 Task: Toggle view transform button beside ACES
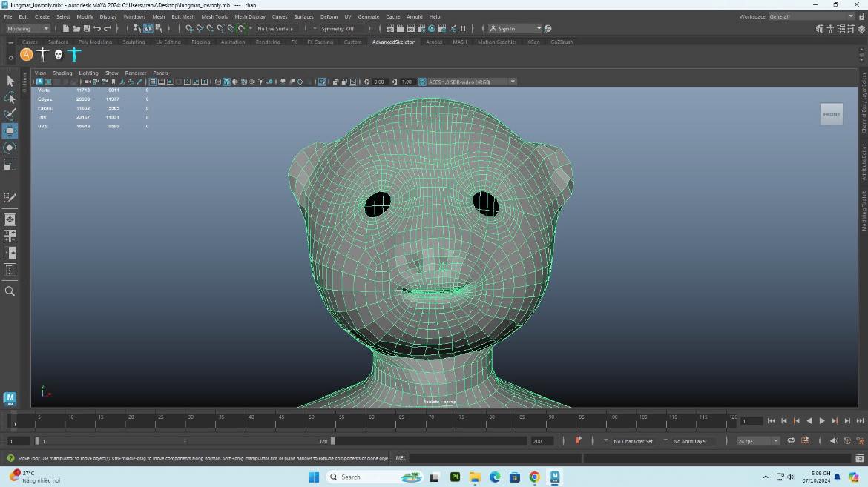click(x=422, y=82)
